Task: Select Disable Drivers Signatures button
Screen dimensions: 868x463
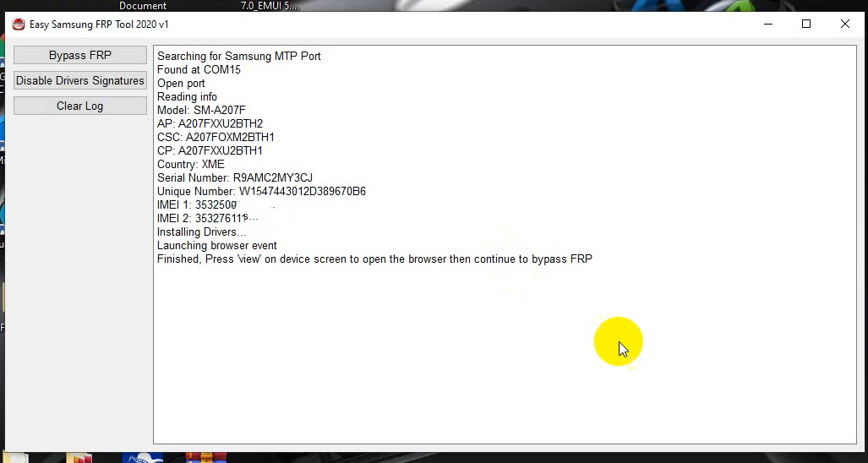Action: [x=79, y=81]
